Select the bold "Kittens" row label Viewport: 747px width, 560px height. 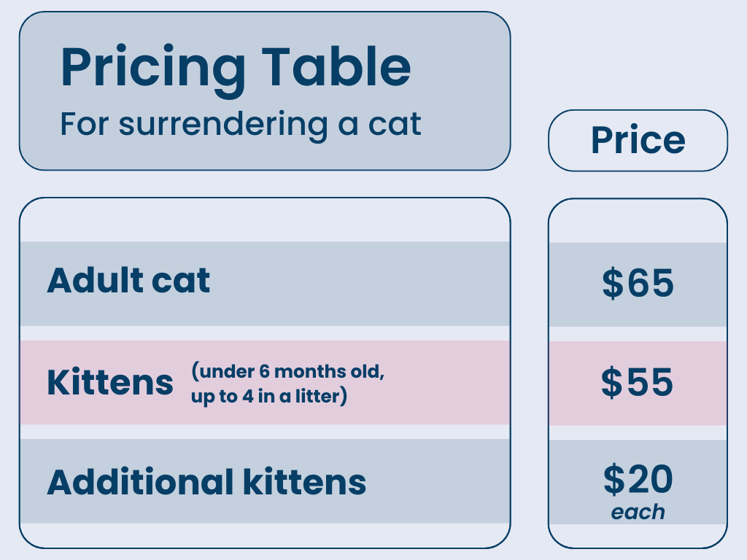[110, 383]
